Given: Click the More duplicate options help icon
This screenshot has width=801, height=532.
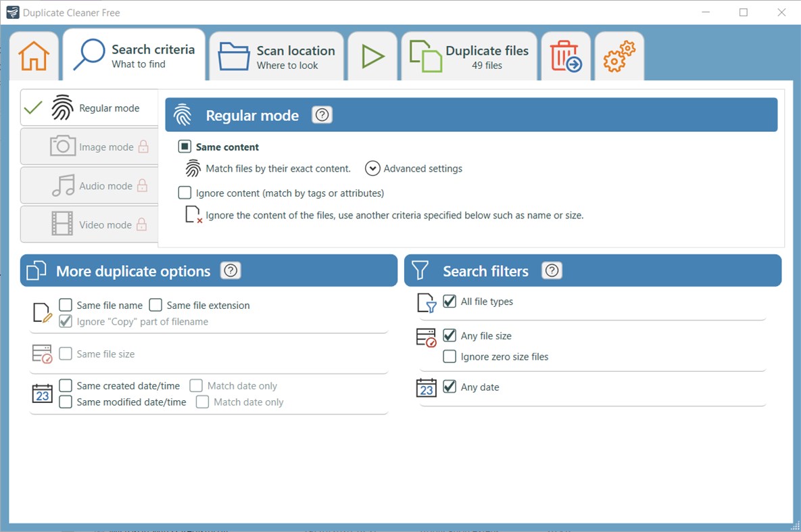Looking at the screenshot, I should (x=230, y=270).
